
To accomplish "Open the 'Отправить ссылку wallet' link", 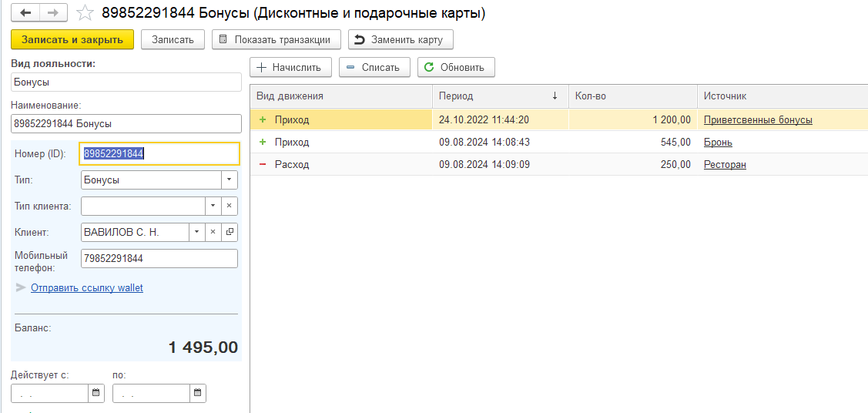I will pos(87,287).
